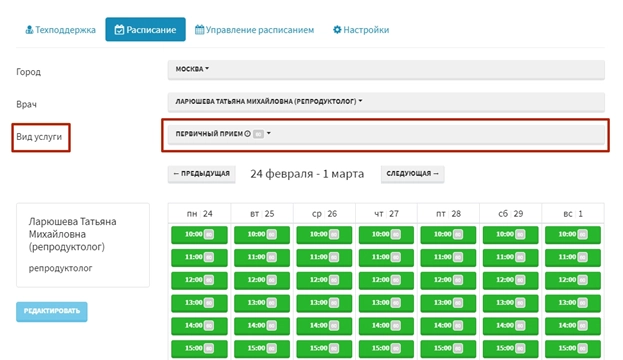Choose the 13:00 slot on Wednesday 26
Image resolution: width=623 pixels, height=360 pixels.
click(x=324, y=303)
